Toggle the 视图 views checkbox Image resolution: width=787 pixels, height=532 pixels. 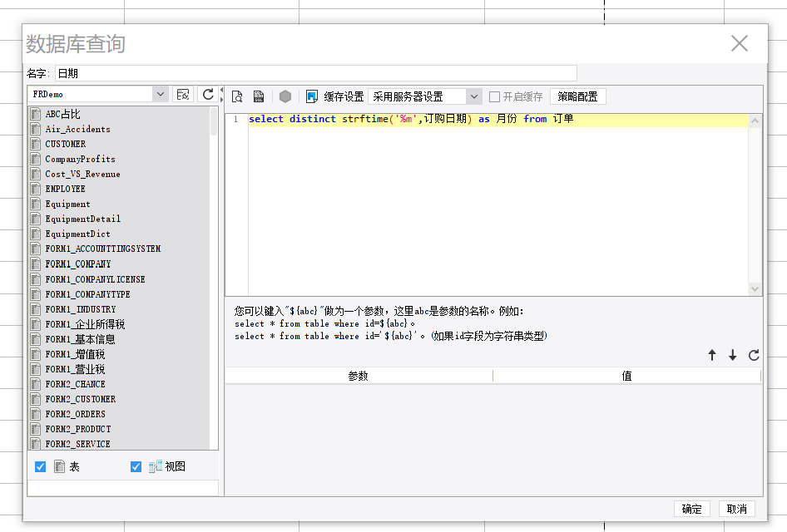[136, 467]
